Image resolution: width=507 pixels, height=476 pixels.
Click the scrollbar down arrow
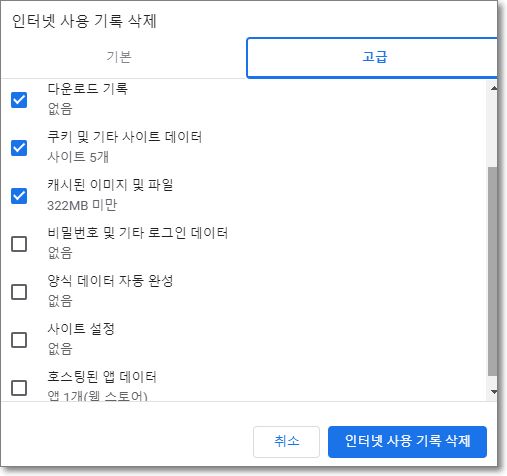point(493,392)
